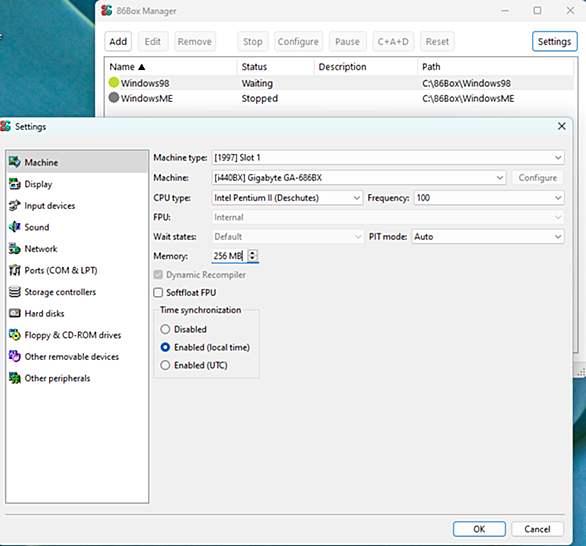Open the CPU type combo box
Viewport: 586px width, 546px height.
pos(287,198)
